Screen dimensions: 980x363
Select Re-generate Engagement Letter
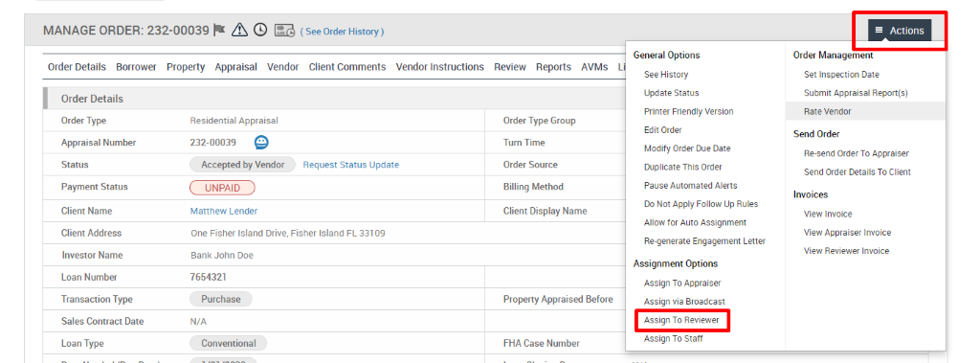(704, 241)
